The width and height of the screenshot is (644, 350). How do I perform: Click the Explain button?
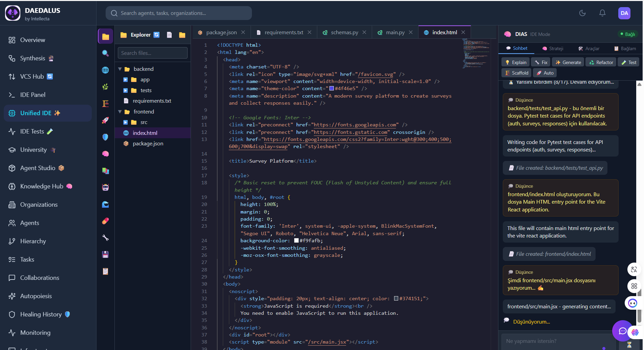(516, 62)
